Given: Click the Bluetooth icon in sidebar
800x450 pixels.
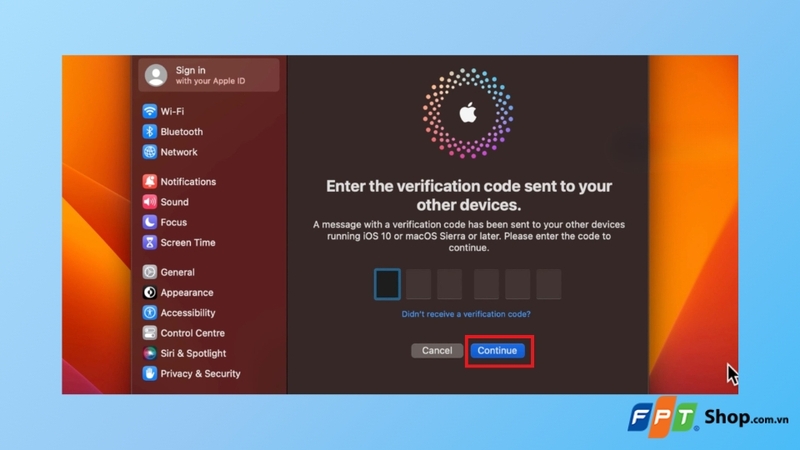Looking at the screenshot, I should 149,132.
